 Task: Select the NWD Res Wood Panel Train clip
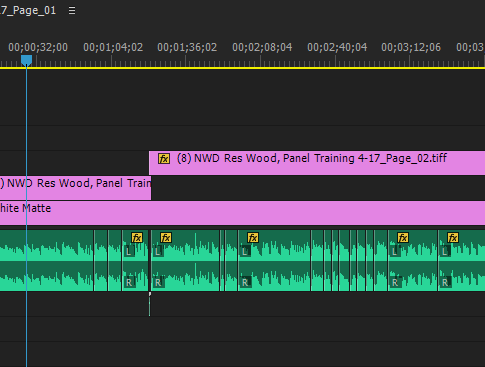[x=75, y=188]
